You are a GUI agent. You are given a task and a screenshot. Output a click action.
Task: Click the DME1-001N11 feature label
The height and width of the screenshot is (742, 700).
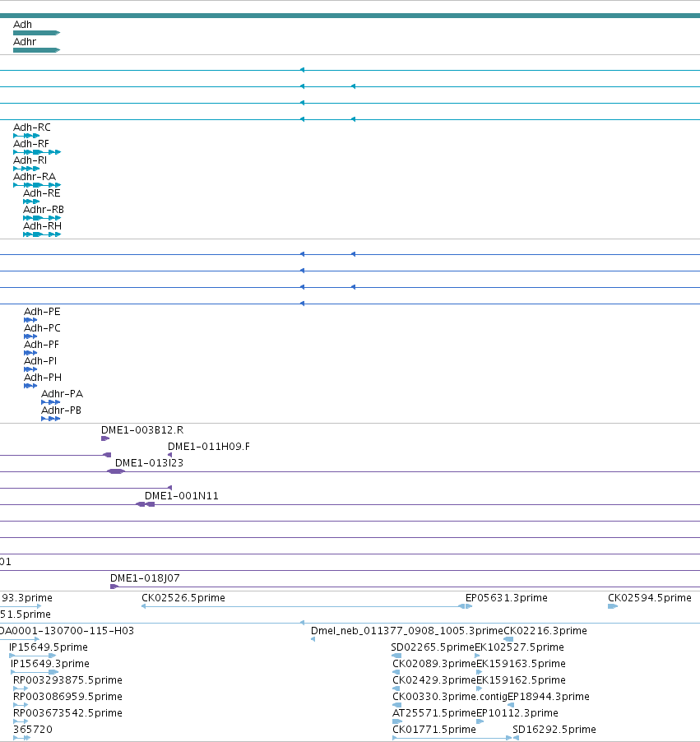(x=181, y=496)
